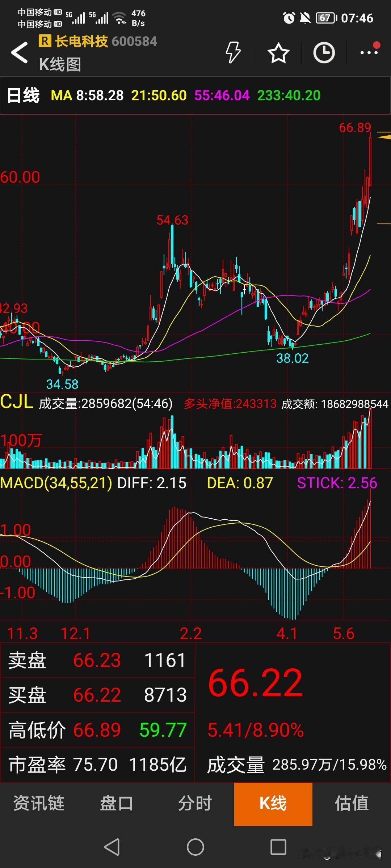Tap the DIFF: 2.15 value

coord(152,483)
